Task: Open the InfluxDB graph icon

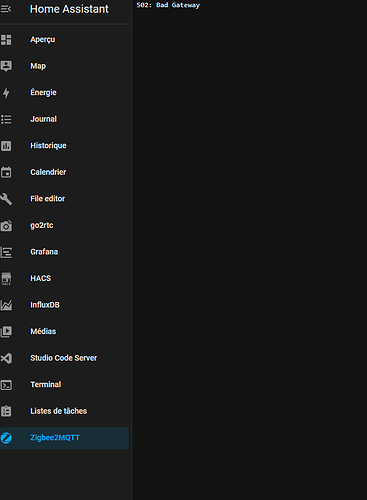Action: [6, 305]
